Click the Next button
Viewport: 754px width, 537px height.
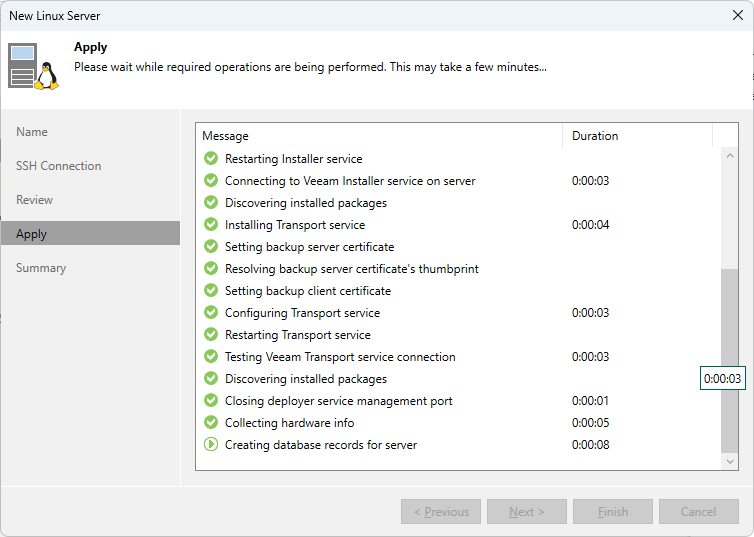click(527, 512)
